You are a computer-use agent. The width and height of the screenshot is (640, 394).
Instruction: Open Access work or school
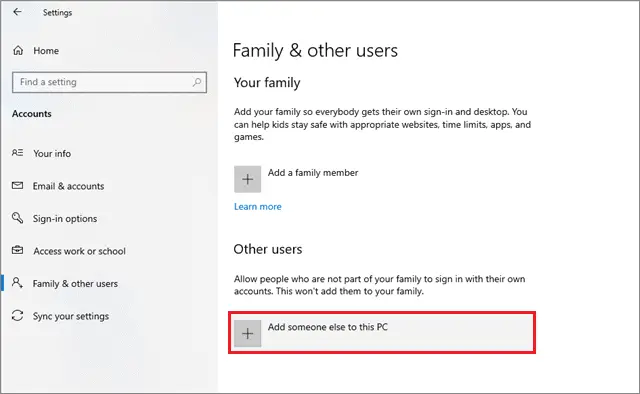tap(80, 251)
